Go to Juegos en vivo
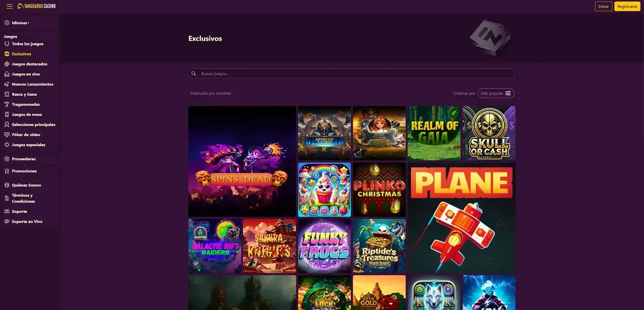 click(26, 74)
